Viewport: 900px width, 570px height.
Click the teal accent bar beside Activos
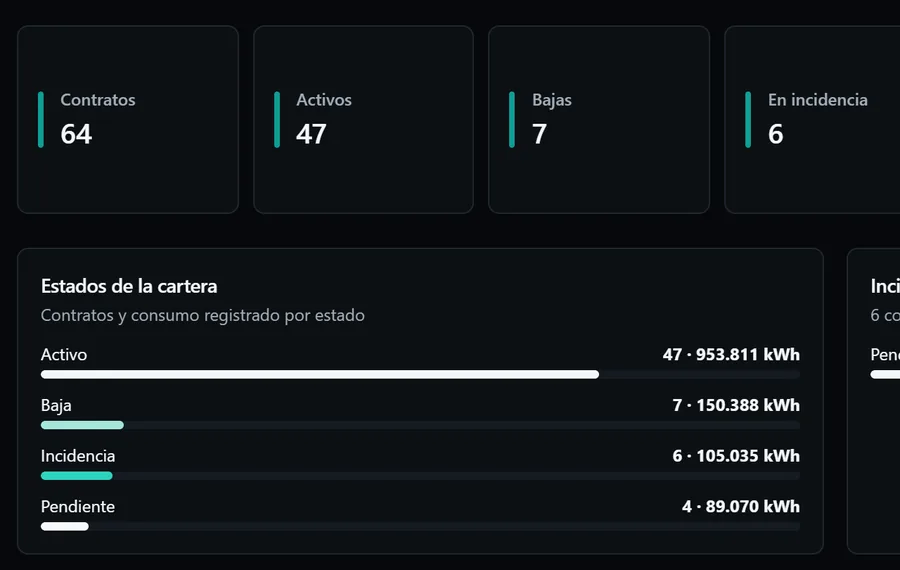tap(277, 119)
